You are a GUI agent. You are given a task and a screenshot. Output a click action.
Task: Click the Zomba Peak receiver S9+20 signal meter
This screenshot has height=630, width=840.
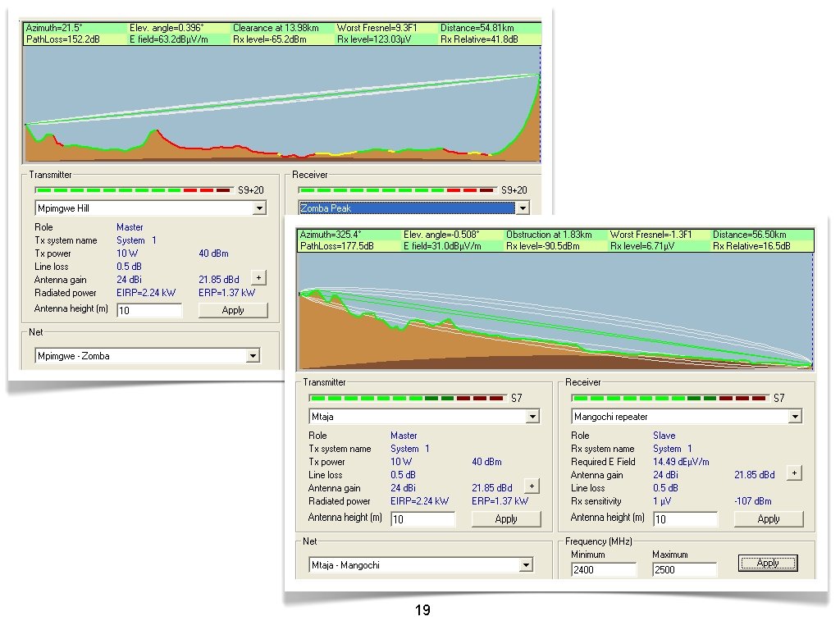coord(396,190)
